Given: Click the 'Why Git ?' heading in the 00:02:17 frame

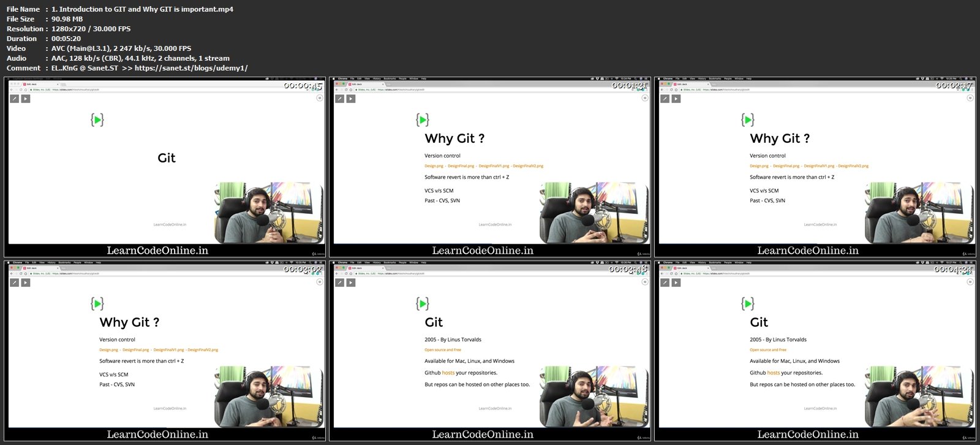Looking at the screenshot, I should pos(780,139).
